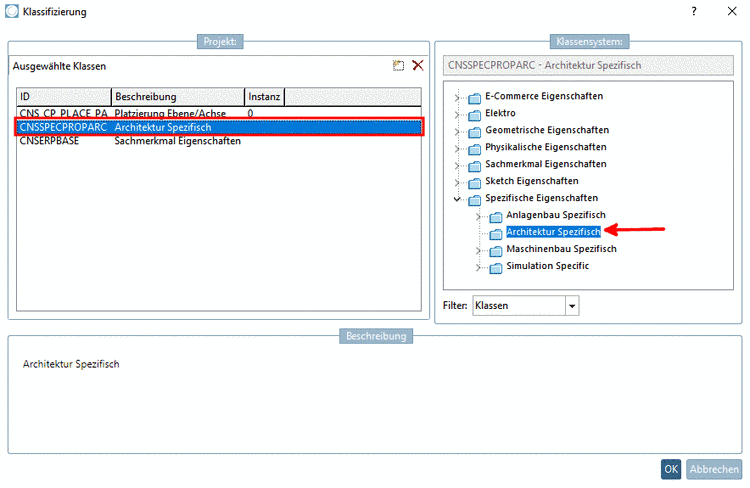This screenshot has width=750, height=488.
Task: Click the red delete class icon
Action: click(x=418, y=65)
